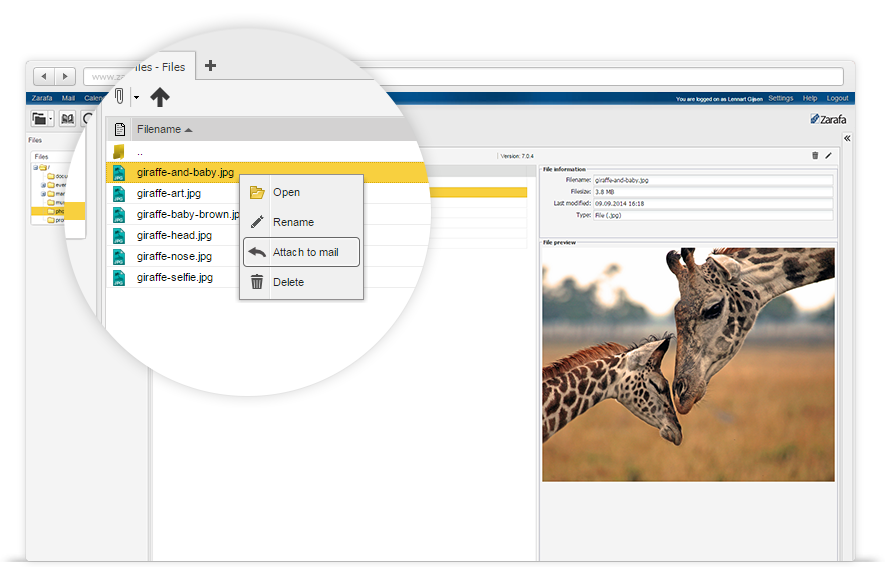
Task: Open dropdown arrow beside the paperclip
Action: [x=137, y=98]
